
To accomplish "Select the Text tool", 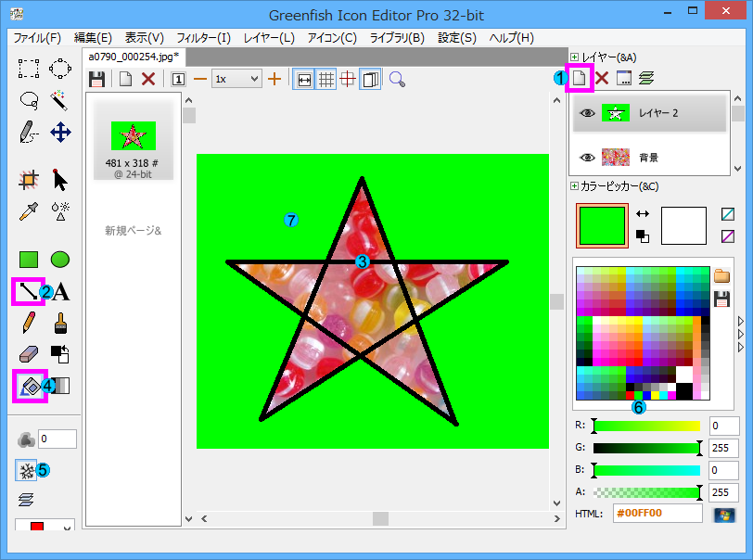I will tap(61, 291).
